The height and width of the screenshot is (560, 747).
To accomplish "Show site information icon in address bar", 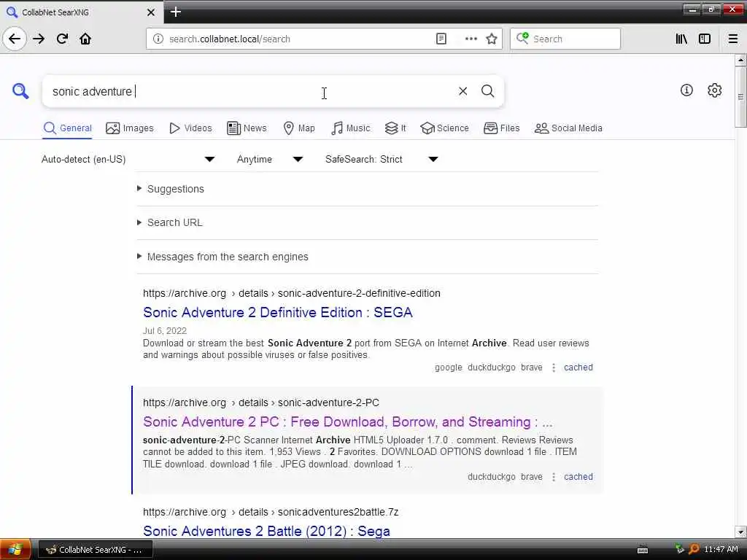I will coord(158,39).
